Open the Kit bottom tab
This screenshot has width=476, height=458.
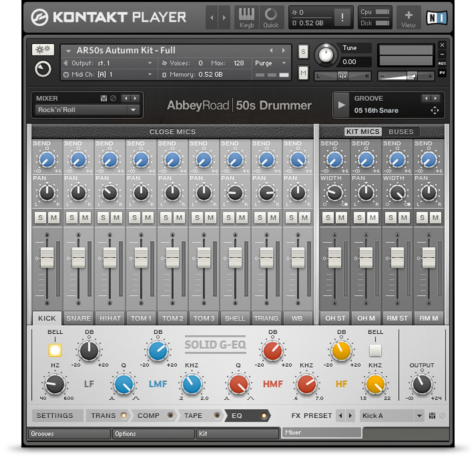238,434
